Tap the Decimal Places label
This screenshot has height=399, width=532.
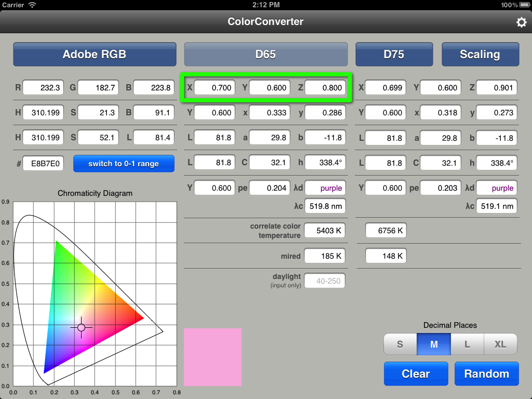(450, 325)
